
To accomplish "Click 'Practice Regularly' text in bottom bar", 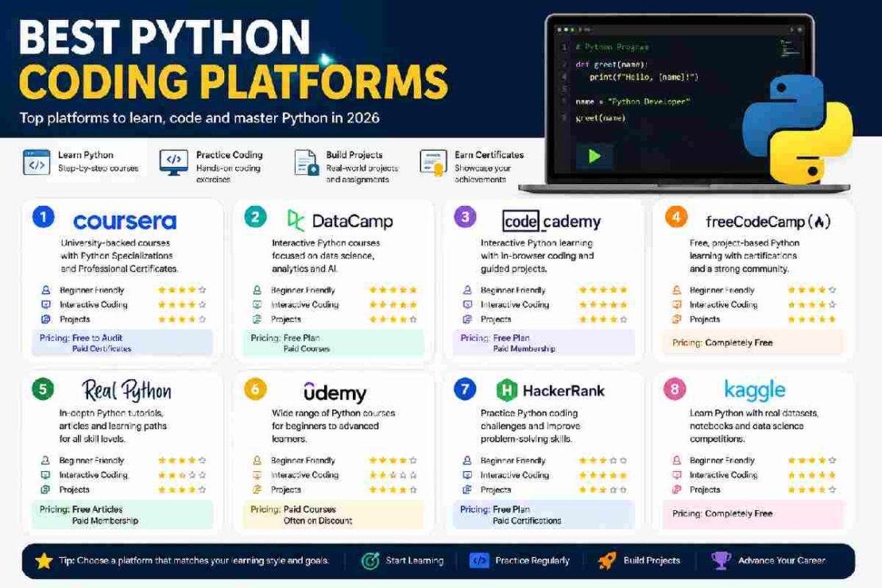I will pos(532,560).
